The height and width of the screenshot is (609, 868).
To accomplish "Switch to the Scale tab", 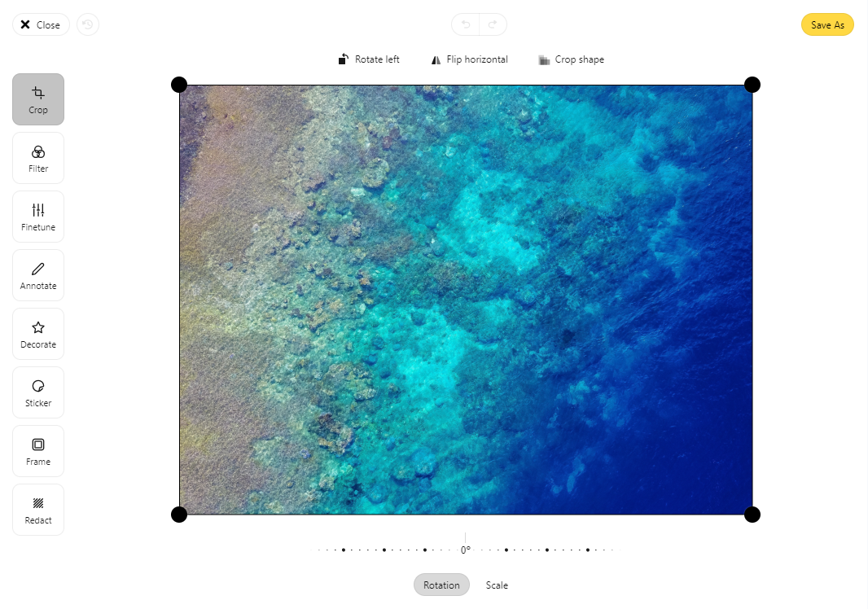I will click(497, 585).
